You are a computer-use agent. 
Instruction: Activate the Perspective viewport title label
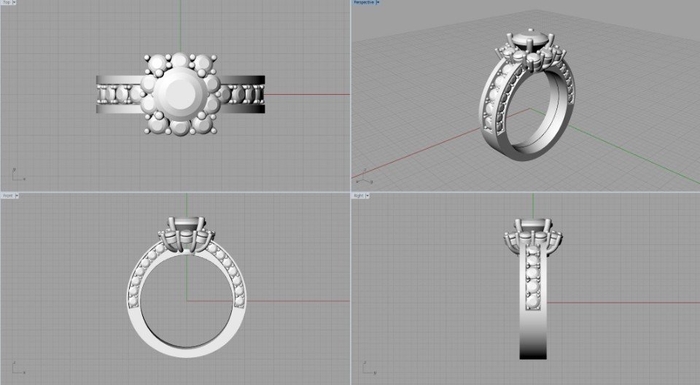point(364,2)
